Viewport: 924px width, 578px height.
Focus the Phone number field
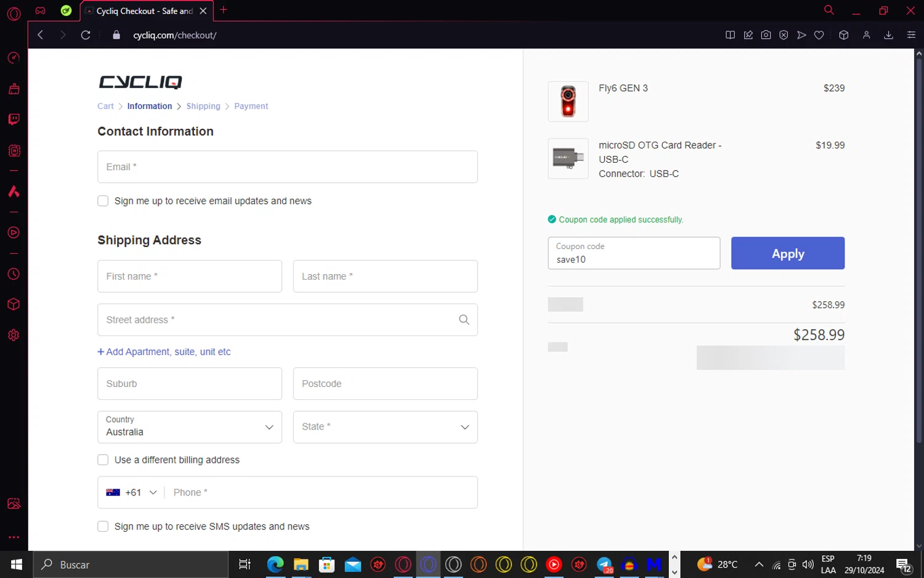[x=320, y=492]
